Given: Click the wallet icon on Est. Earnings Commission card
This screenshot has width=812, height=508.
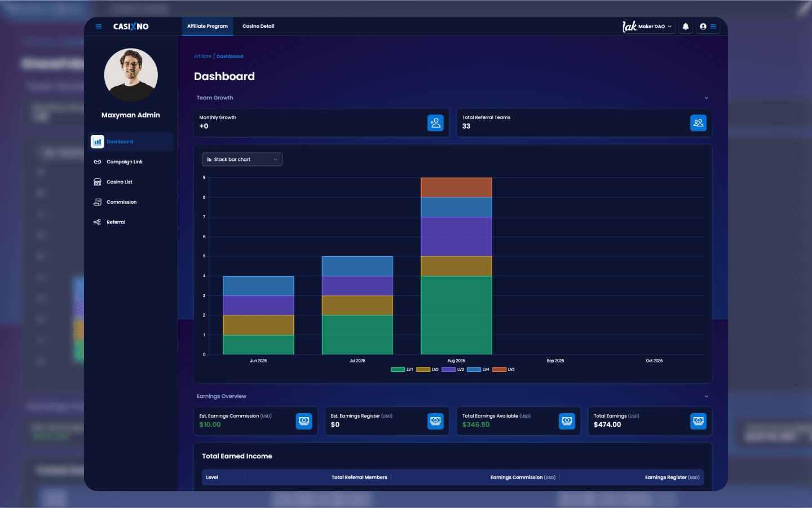Looking at the screenshot, I should click(x=304, y=421).
